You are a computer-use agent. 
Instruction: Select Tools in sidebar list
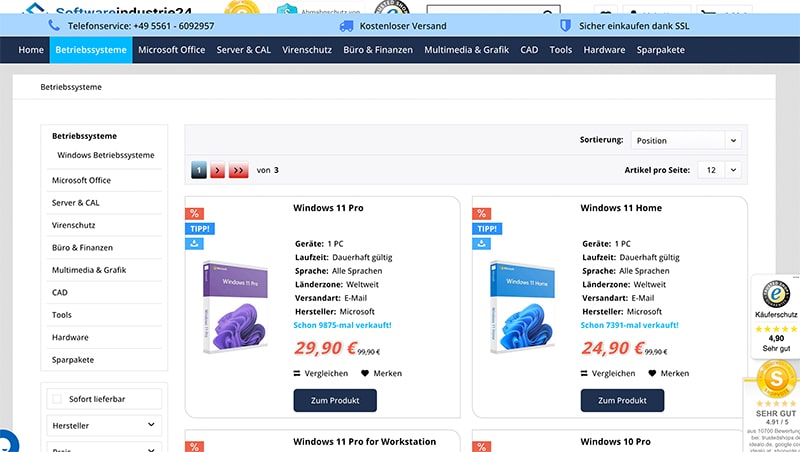pos(62,315)
